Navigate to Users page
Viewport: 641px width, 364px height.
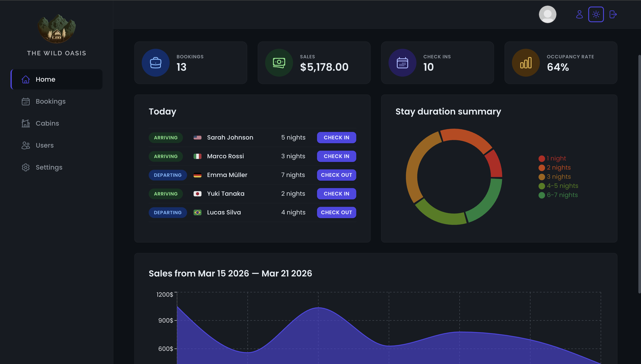click(44, 145)
